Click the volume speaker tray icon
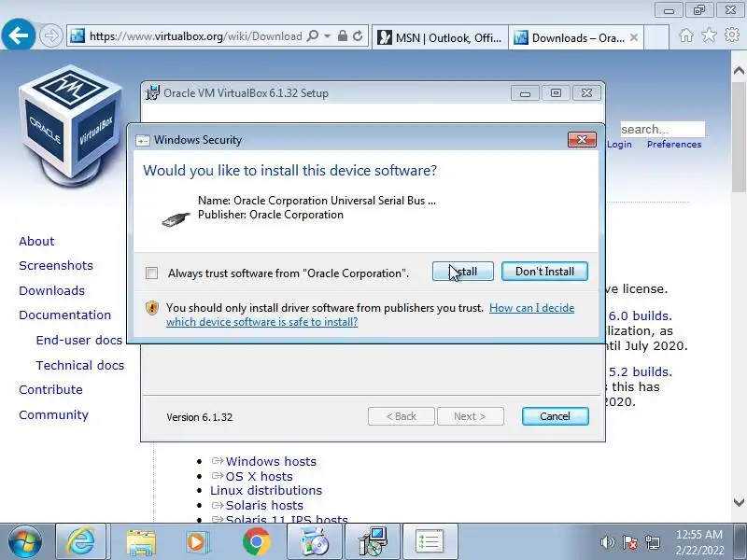This screenshot has width=747, height=560. (x=607, y=542)
